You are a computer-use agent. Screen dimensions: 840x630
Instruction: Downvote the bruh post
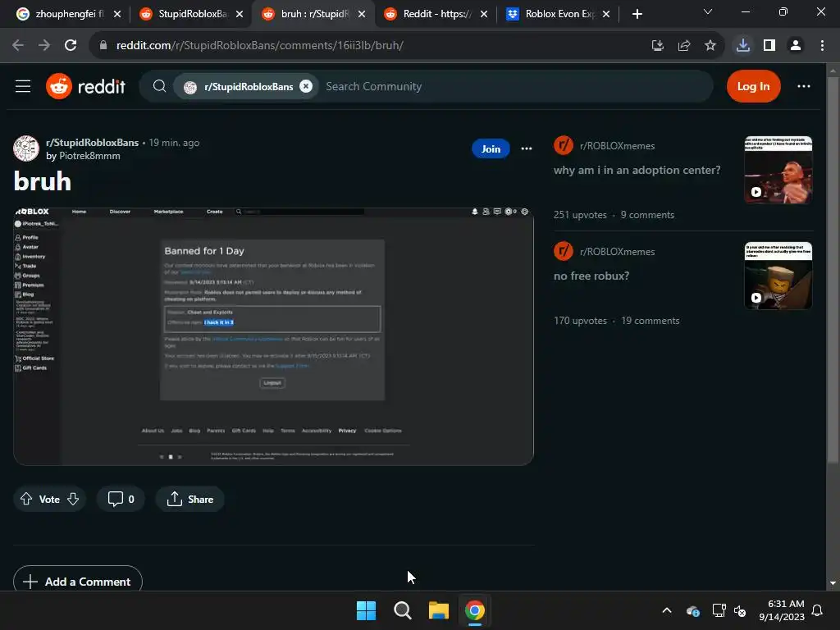73,500
